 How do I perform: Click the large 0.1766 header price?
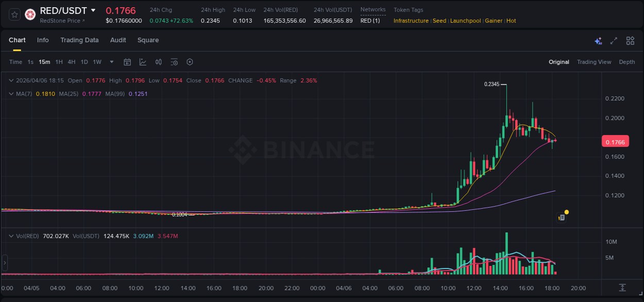coord(121,11)
